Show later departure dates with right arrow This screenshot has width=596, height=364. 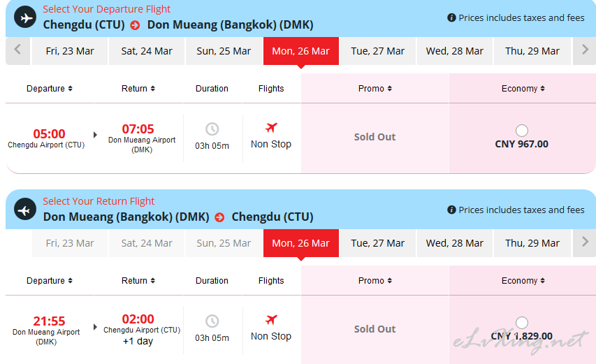pos(585,50)
